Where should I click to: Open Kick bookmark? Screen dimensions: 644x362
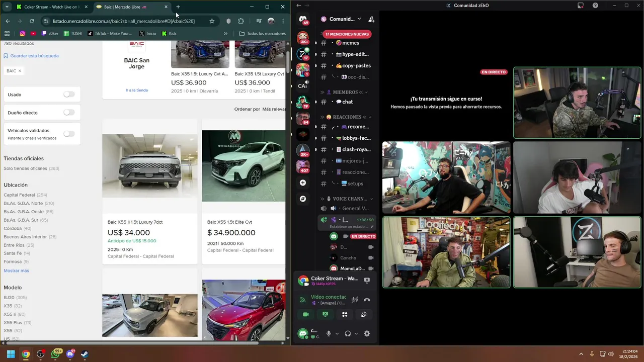pyautogui.click(x=169, y=34)
